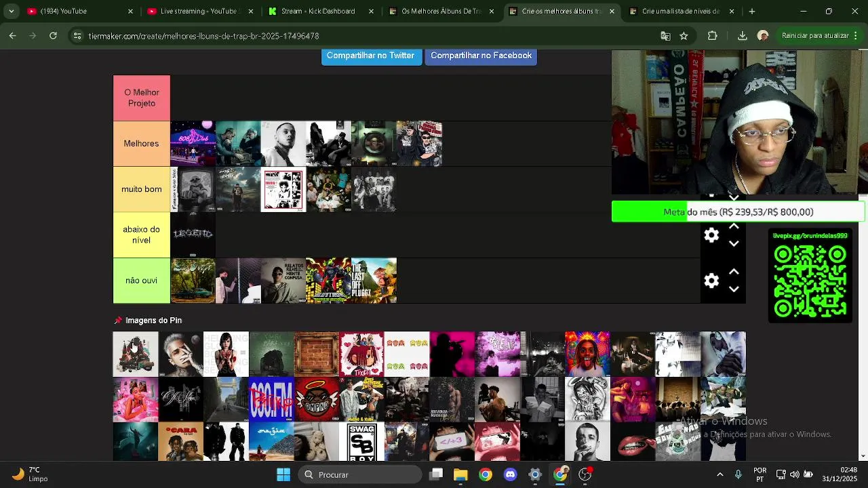The height and width of the screenshot is (488, 868).
Task: Click Compartilhar no Facebook button
Action: (x=481, y=56)
